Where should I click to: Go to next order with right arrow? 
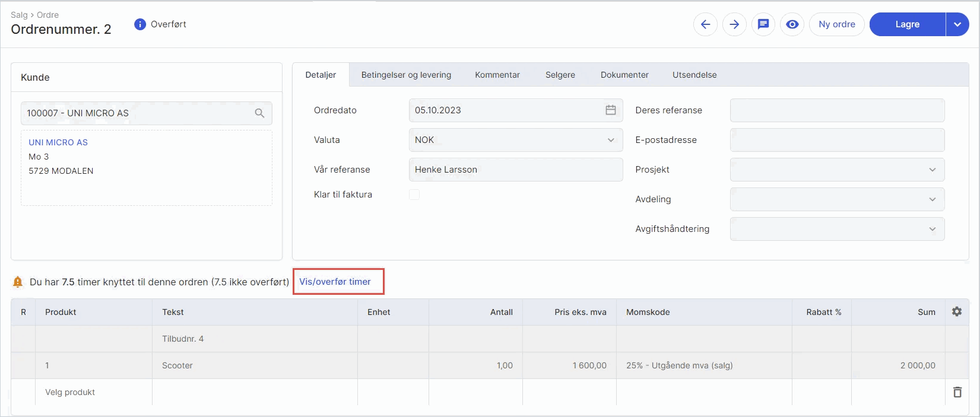click(x=734, y=24)
